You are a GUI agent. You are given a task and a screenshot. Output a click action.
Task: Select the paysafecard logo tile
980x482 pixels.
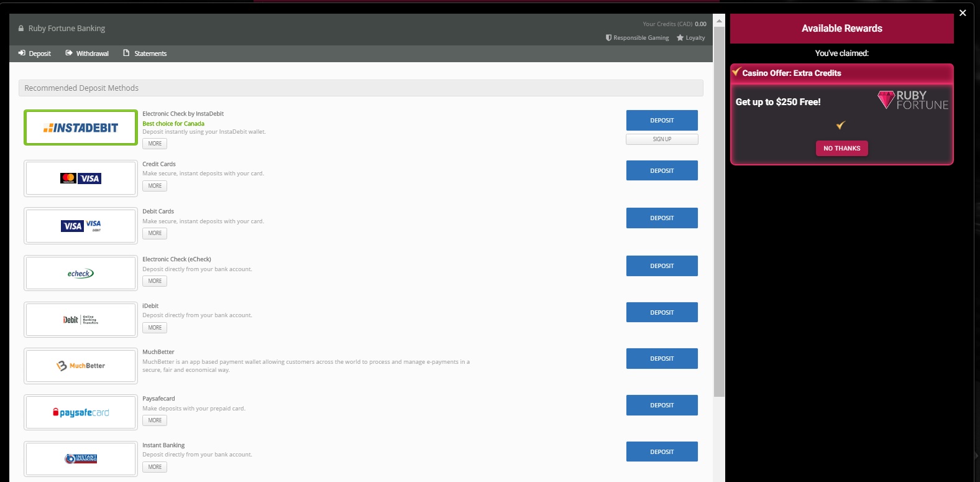tap(81, 412)
